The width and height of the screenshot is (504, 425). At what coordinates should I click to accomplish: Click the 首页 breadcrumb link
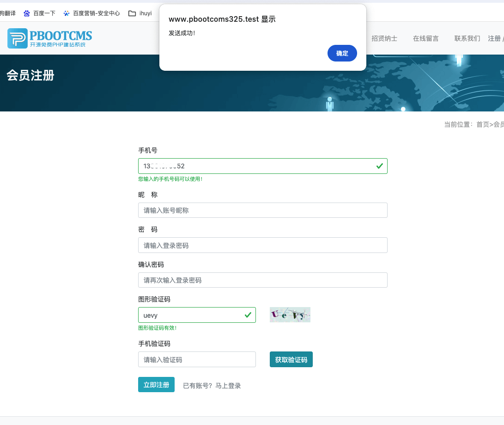[482, 124]
